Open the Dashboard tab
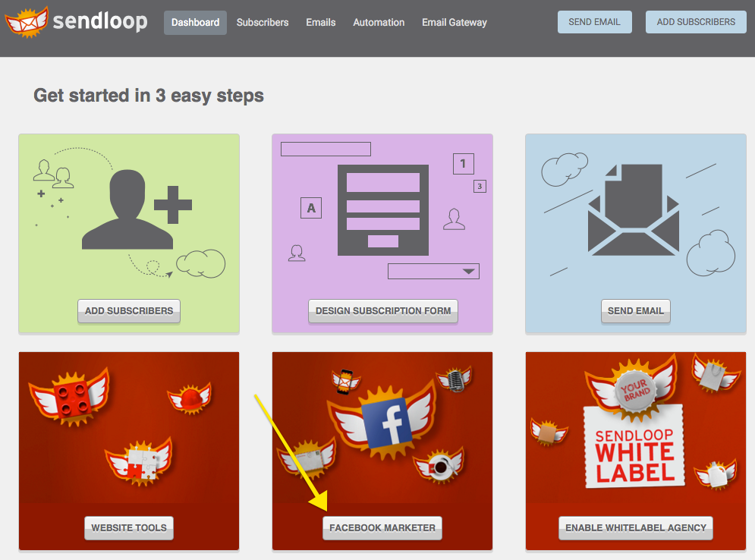Screen dimensions: 755x560 [195, 23]
